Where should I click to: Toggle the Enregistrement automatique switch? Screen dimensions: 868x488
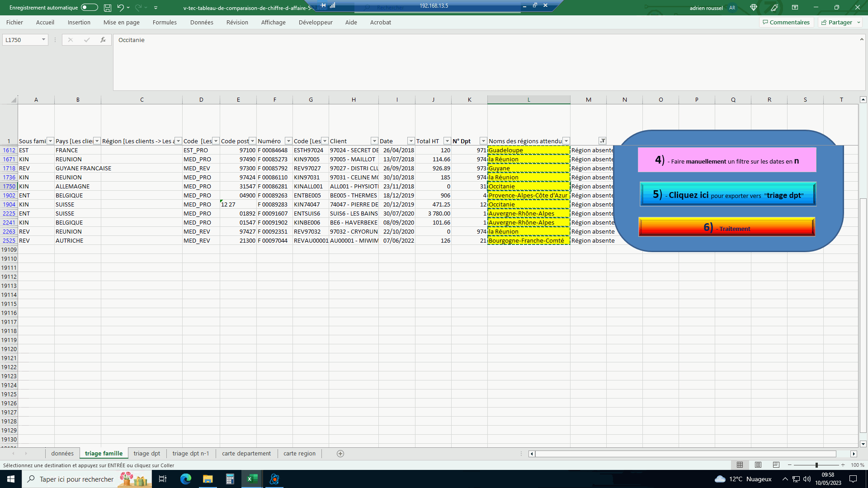pos(90,8)
